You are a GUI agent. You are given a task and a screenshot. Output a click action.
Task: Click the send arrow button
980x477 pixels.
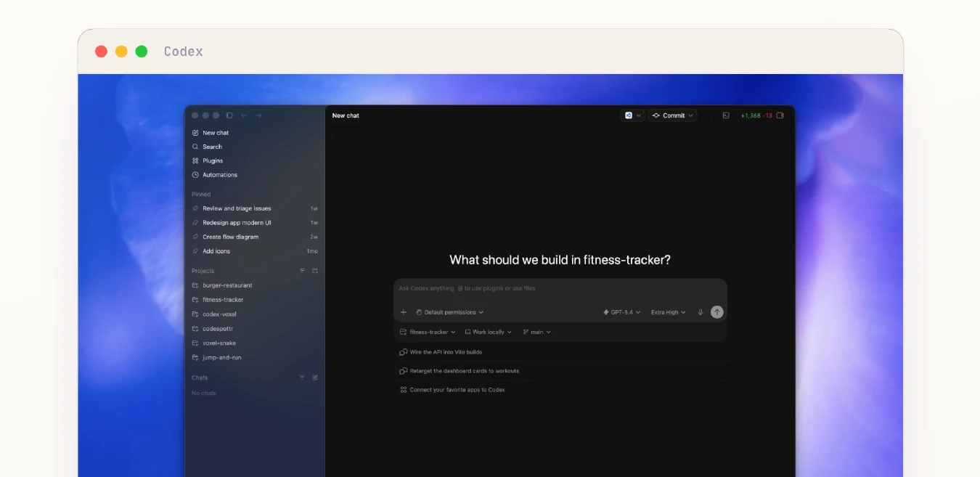tap(717, 312)
